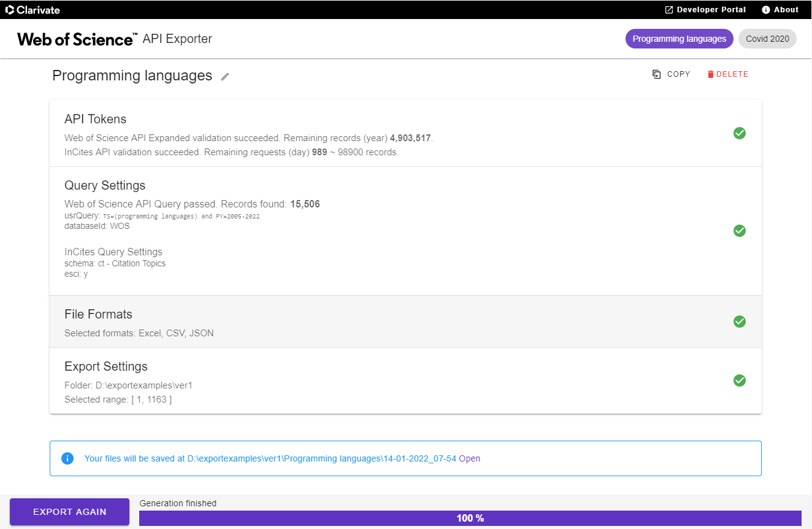Click the Folder: D:\exportexamples\ver1 text
812x529 pixels.
(x=128, y=385)
